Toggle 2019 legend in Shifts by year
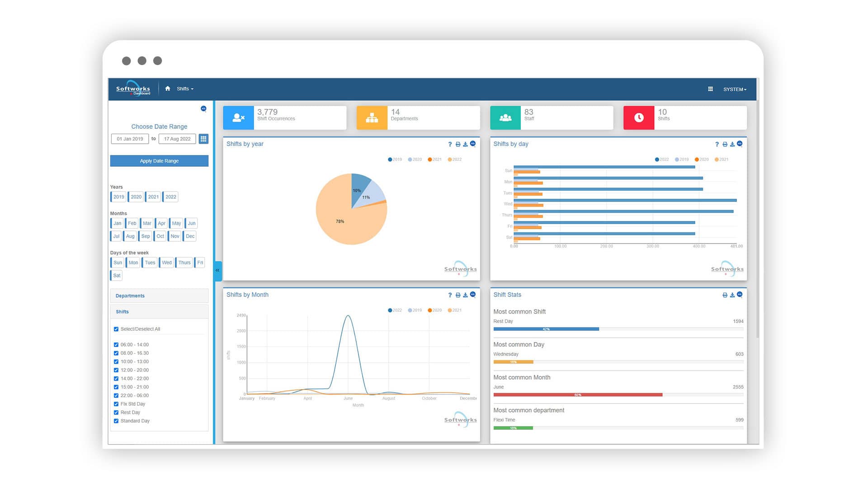 coord(395,160)
